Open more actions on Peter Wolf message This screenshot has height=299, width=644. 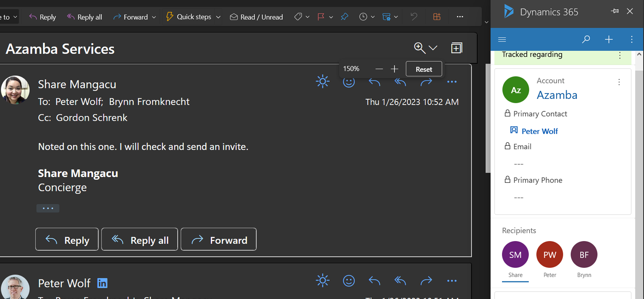452,281
